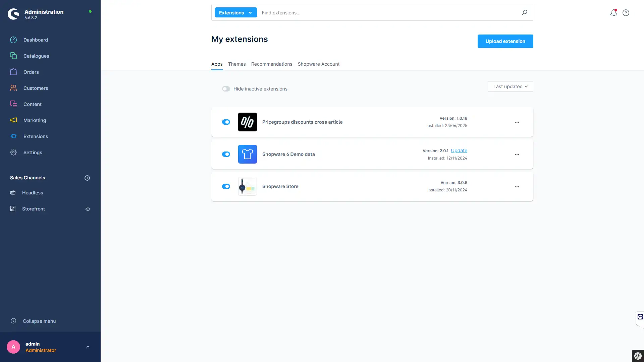Screen dimensions: 644x362
Task: Switch to the Themes tab
Action: pos(237,64)
